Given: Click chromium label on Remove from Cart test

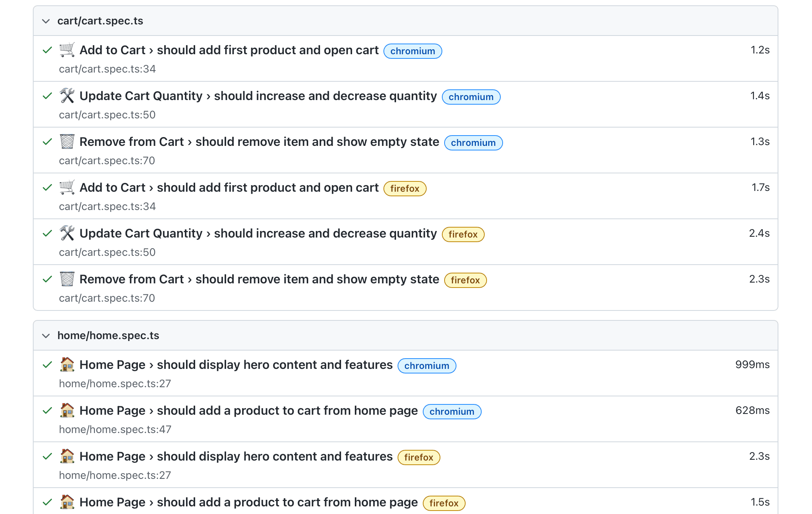Looking at the screenshot, I should [x=473, y=143].
